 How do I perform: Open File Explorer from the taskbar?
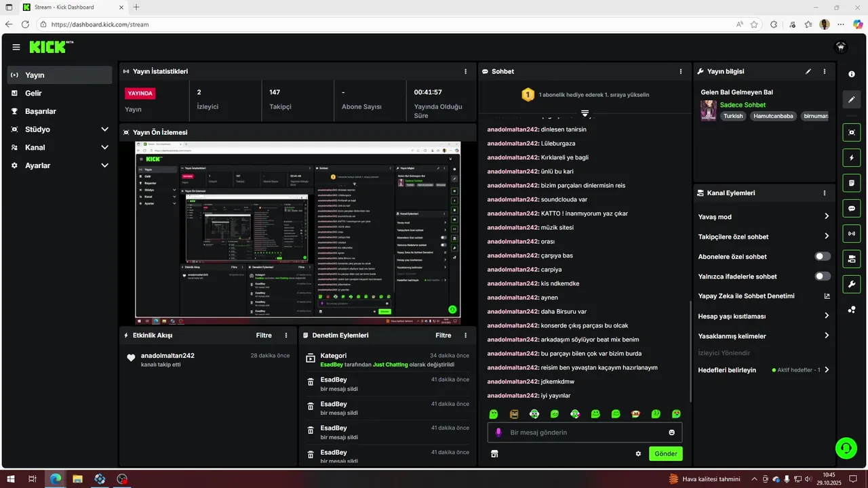(77, 479)
